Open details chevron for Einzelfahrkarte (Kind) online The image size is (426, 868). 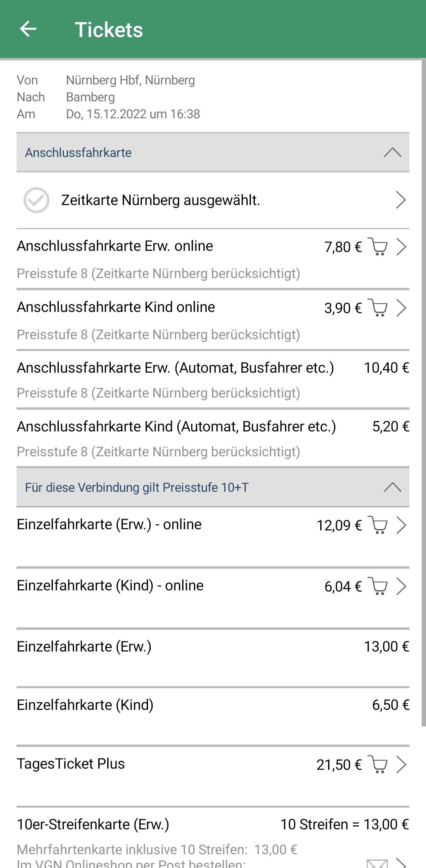point(401,586)
